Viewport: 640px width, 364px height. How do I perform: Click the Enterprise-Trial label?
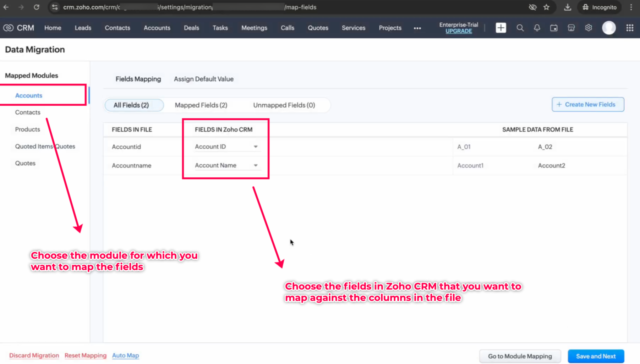tap(459, 24)
